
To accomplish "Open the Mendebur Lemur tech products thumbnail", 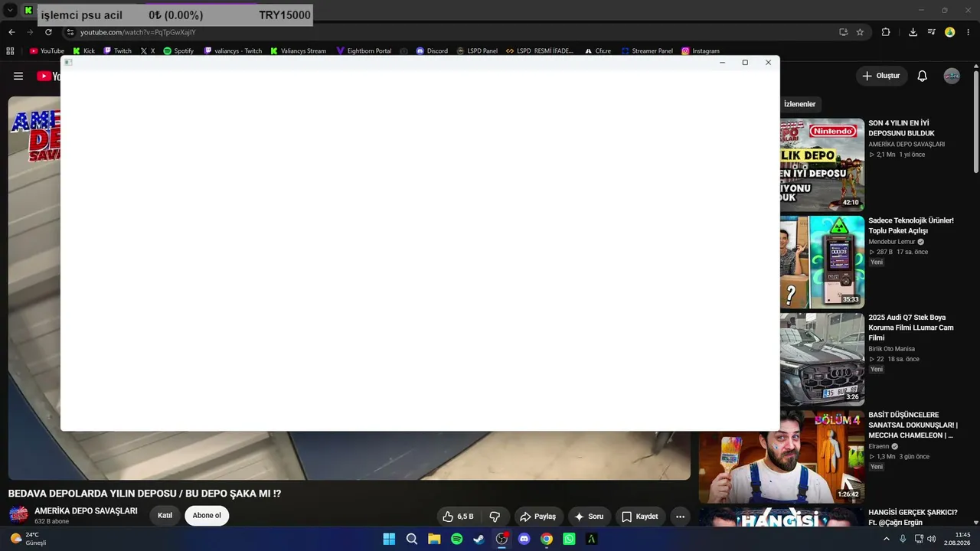I will point(822,262).
